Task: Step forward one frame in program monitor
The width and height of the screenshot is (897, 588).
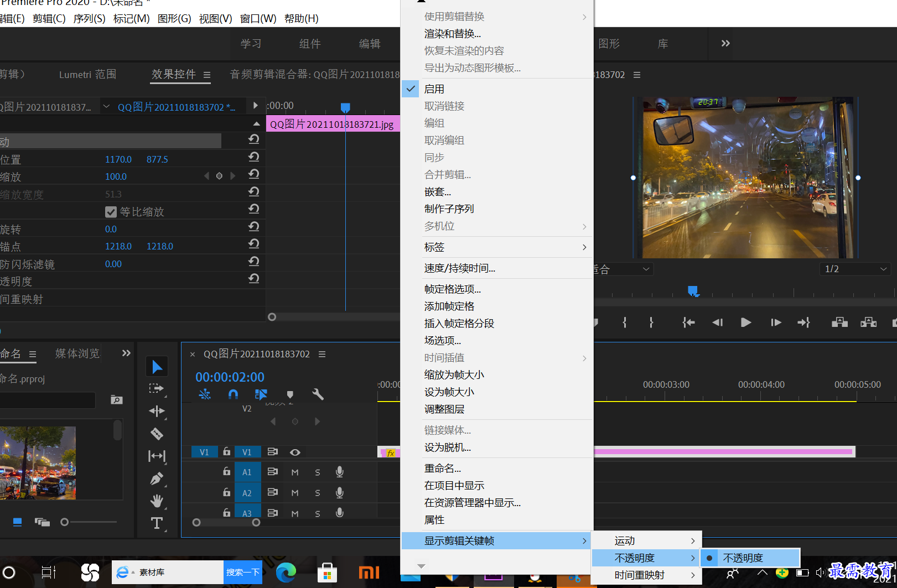Action: [x=776, y=322]
